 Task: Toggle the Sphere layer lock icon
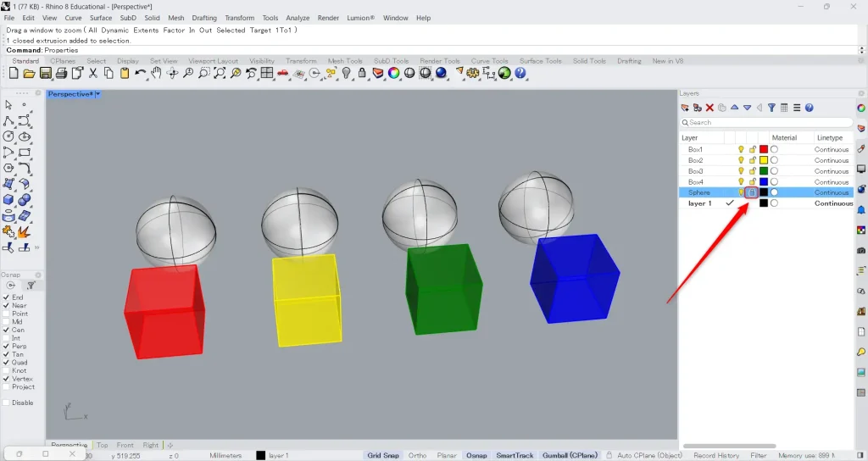752,192
